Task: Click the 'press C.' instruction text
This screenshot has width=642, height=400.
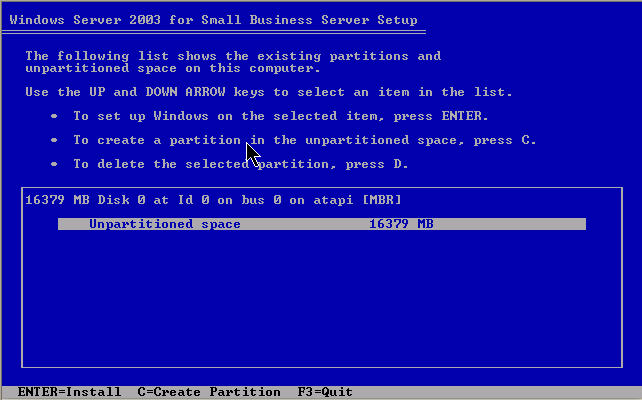Action: [x=504, y=140]
